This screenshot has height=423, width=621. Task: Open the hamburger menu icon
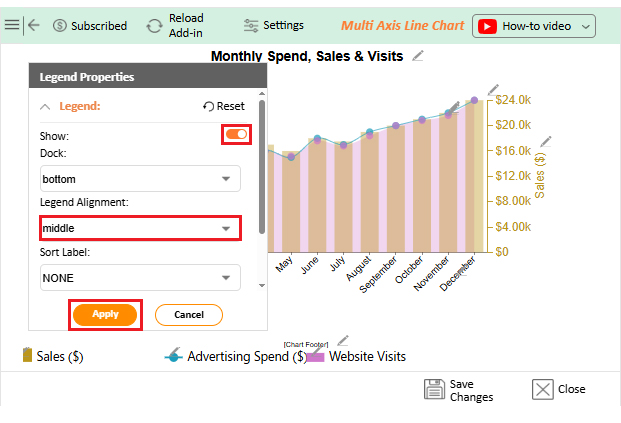(x=12, y=25)
